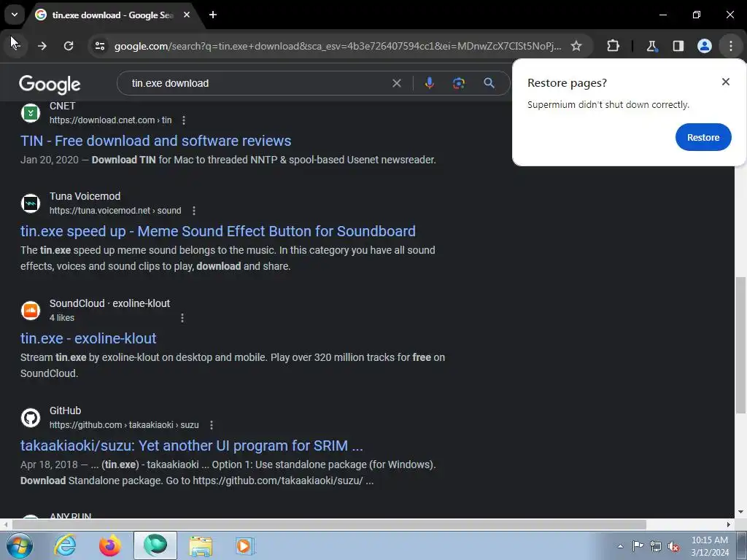Click the network tray icon
This screenshot has width=747, height=560.
[656, 546]
